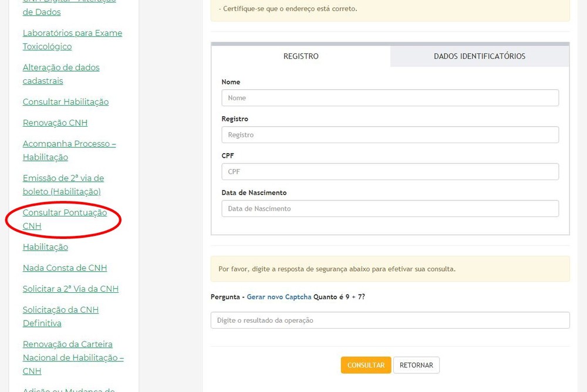Open Nada Consta de CNH
This screenshot has width=587, height=392.
click(x=65, y=268)
